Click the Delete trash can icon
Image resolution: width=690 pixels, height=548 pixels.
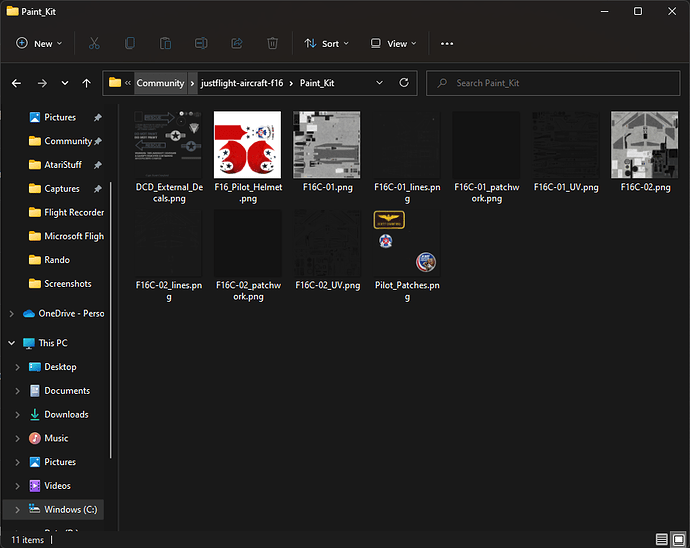click(x=272, y=44)
